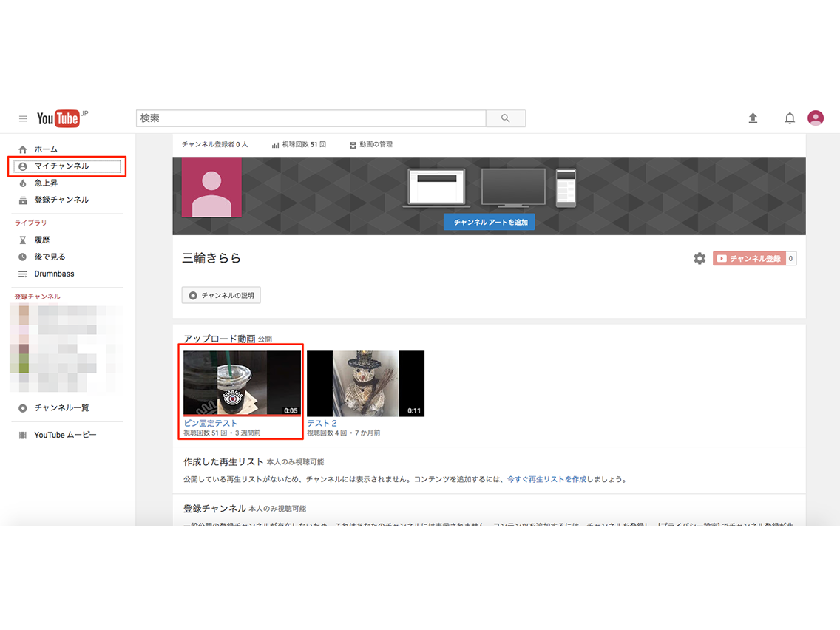Screen dimensions: 840x630
Task: Click the history hourglass icon
Action: [x=22, y=240]
